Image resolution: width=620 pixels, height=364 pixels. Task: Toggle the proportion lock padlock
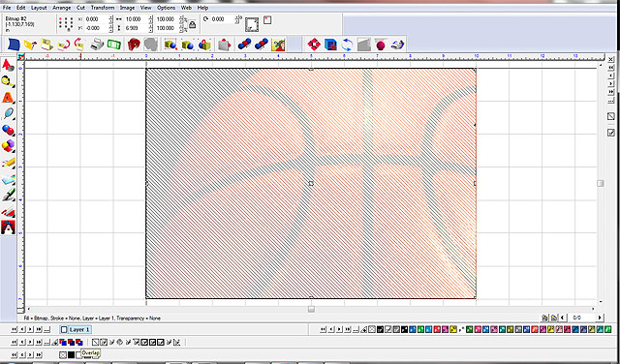tap(192, 24)
